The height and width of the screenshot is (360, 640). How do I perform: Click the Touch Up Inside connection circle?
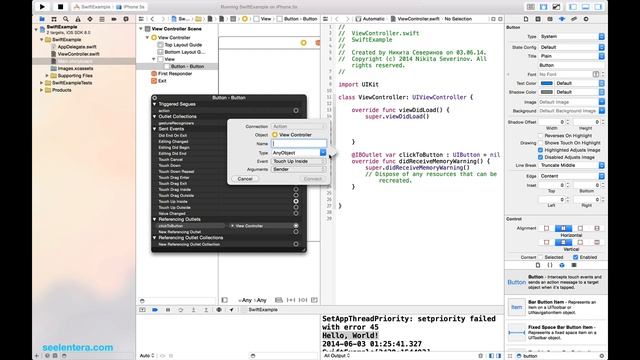pyautogui.click(x=296, y=202)
